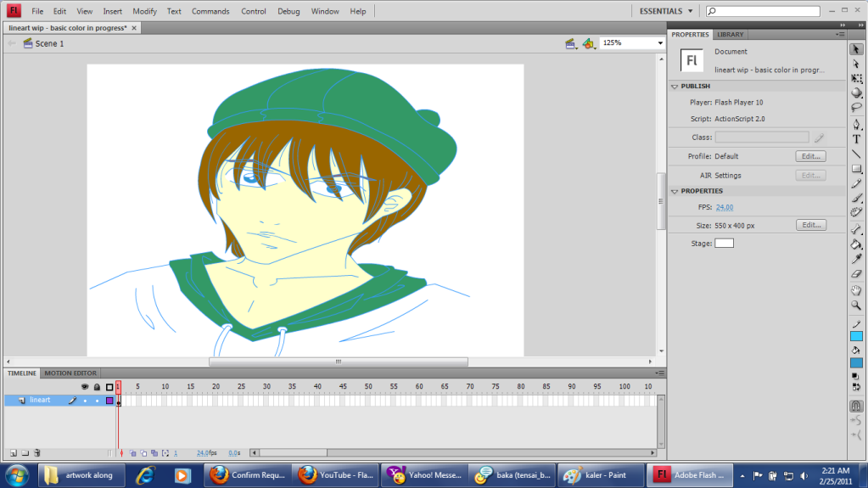
Task: Select the Subselection tool
Action: (856, 64)
